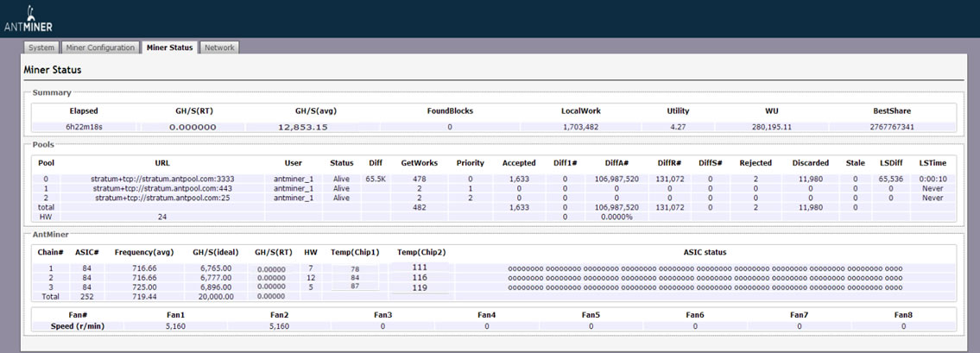
Task: Click the Elapsed time value 6h22m18s
Action: [84, 127]
